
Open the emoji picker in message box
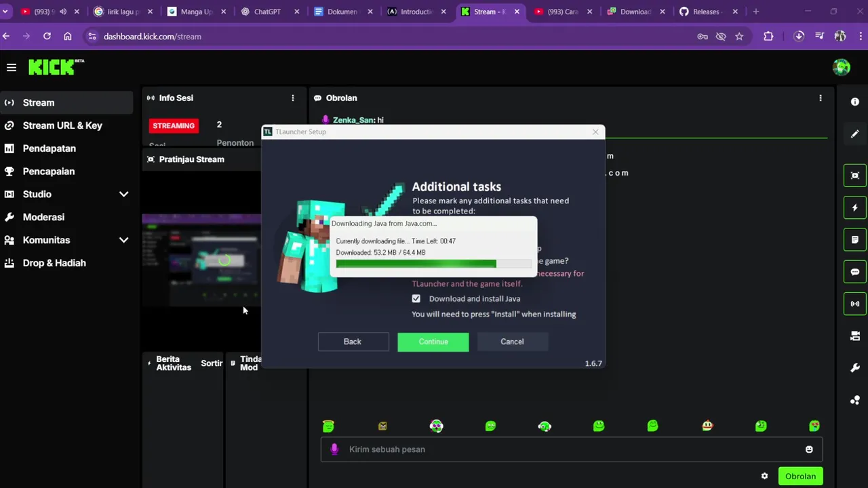coord(809,449)
